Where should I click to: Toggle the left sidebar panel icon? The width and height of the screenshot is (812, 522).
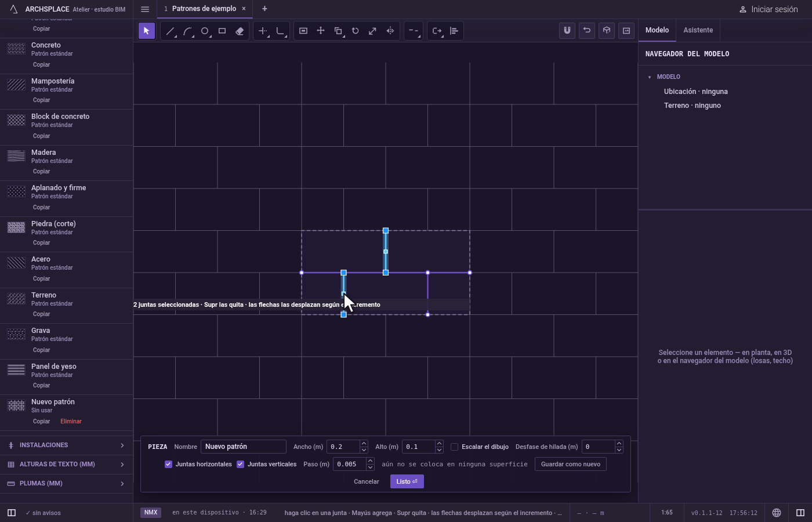[12, 513]
